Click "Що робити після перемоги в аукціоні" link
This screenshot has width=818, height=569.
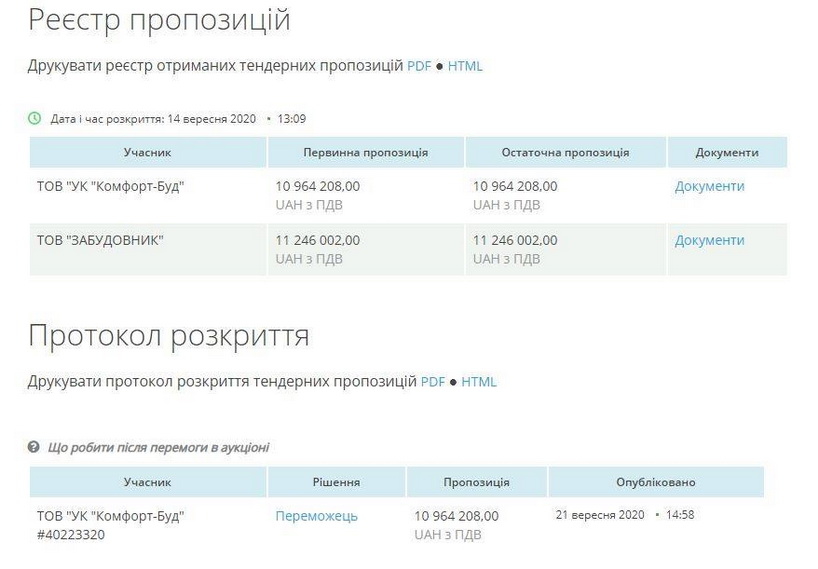pos(158,448)
